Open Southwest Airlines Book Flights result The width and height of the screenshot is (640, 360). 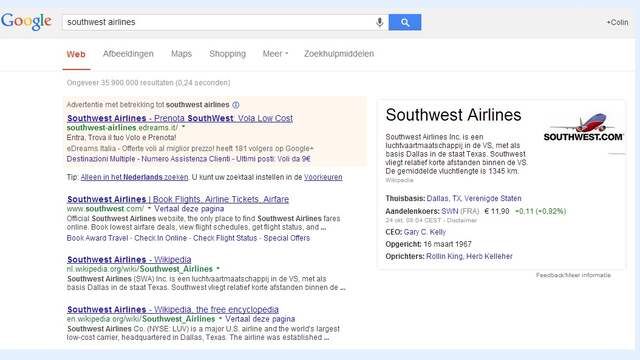(x=178, y=199)
